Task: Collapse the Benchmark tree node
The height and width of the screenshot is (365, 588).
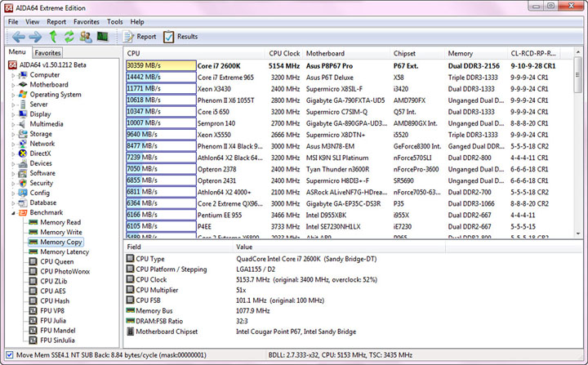Action: coord(13,213)
